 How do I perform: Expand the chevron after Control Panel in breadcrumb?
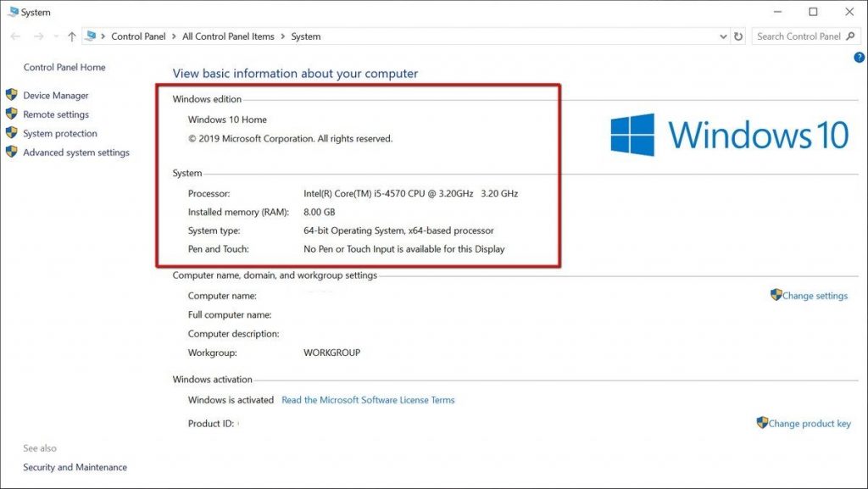pyautogui.click(x=174, y=36)
